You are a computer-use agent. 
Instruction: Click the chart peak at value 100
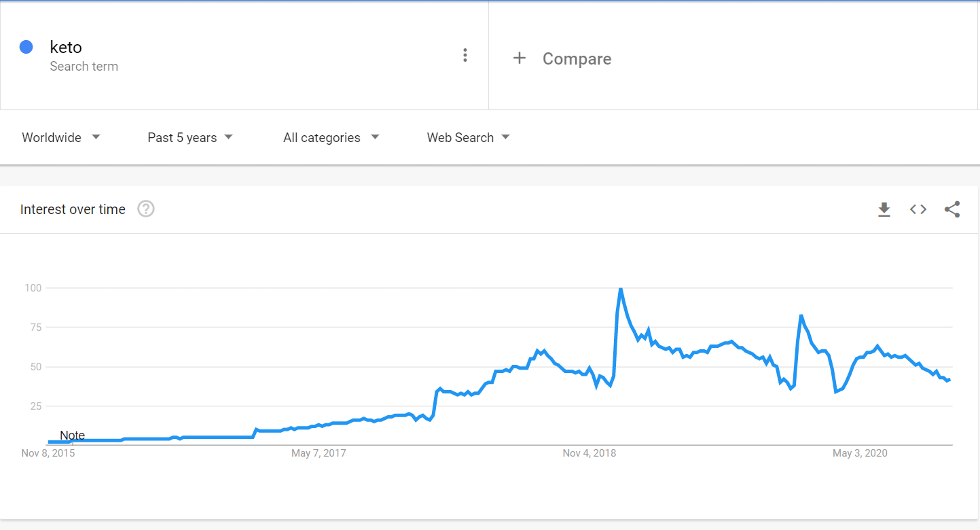pyautogui.click(x=620, y=289)
